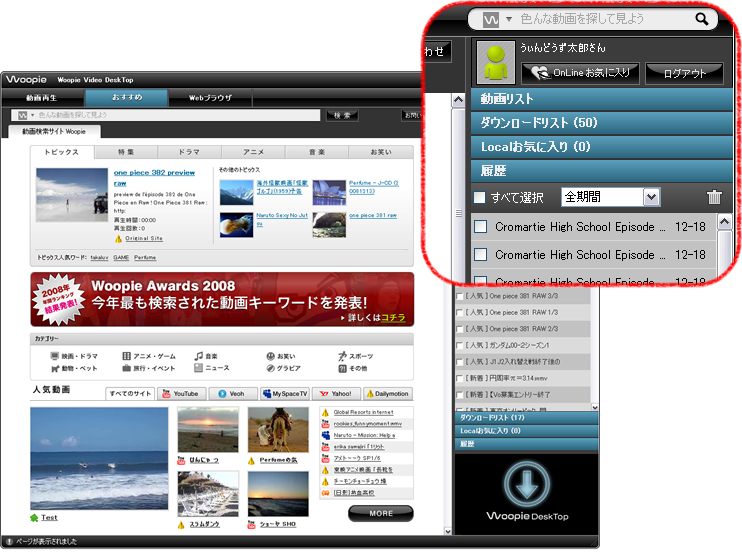Switch to the 動画再生 tab
The height and width of the screenshot is (554, 742).
43,98
